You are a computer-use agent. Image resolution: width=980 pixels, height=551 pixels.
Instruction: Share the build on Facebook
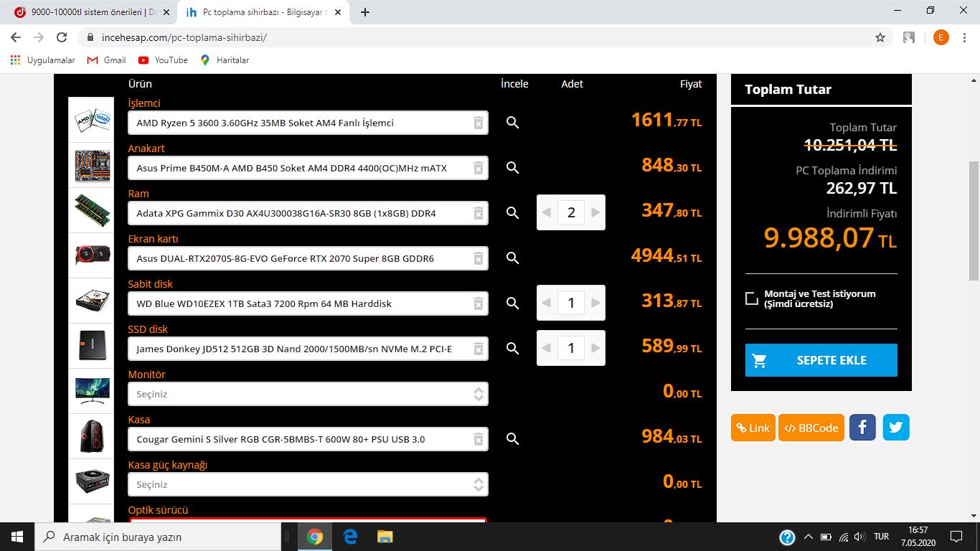(862, 428)
